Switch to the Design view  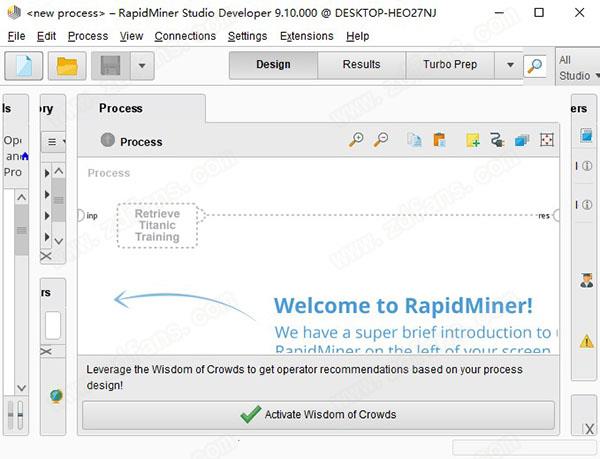tap(273, 64)
